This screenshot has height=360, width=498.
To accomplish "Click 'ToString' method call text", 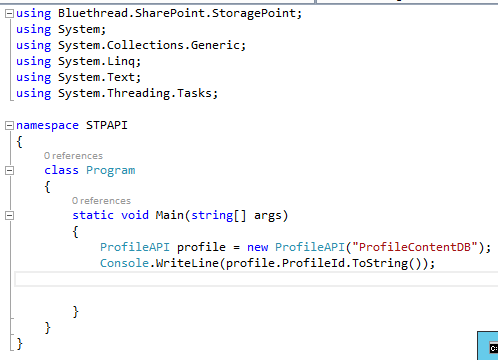I will 380,264.
